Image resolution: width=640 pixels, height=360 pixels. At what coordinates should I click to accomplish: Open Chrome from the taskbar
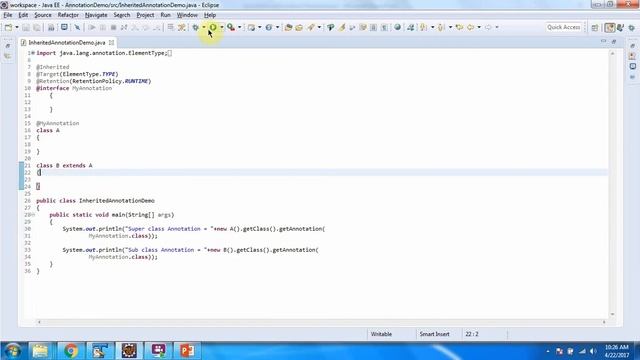[x=70, y=351]
